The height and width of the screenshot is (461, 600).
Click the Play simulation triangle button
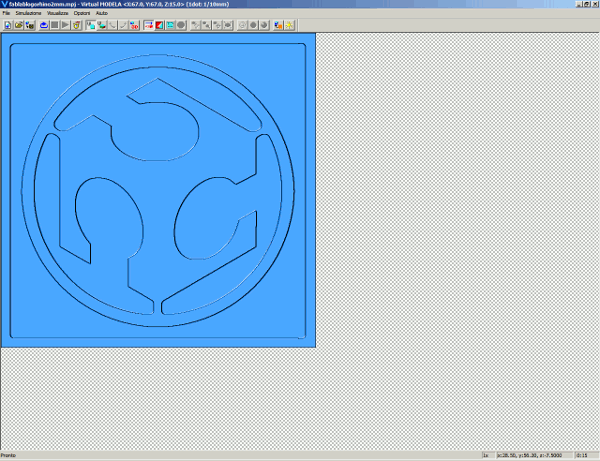click(x=65, y=25)
